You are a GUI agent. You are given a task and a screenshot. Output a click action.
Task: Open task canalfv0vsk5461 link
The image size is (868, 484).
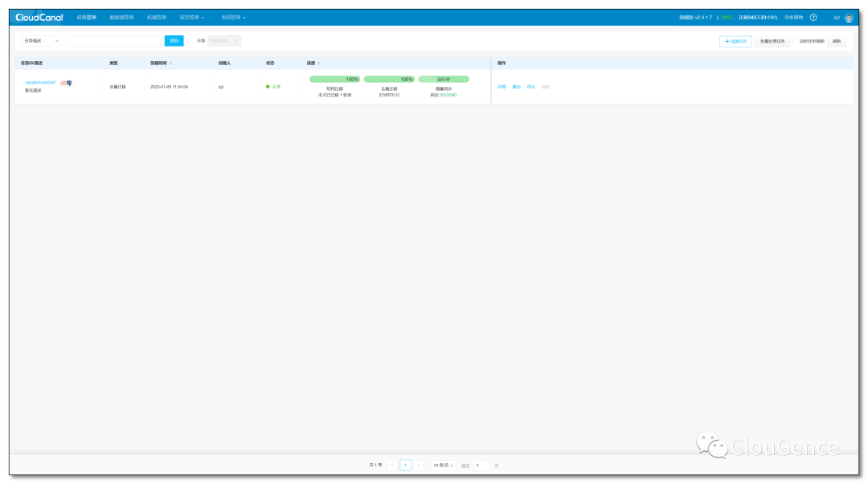click(x=40, y=83)
